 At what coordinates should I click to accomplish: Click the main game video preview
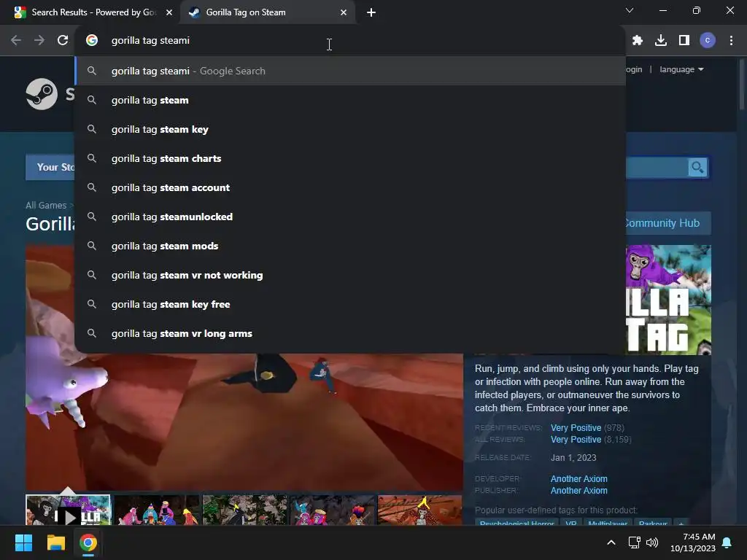(244, 421)
